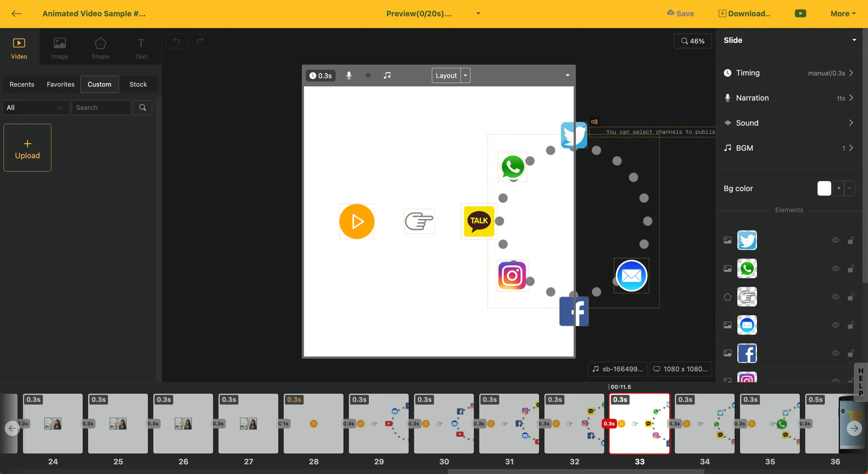868x474 pixels.
Task: Open the 46% zoom control
Action: point(693,41)
